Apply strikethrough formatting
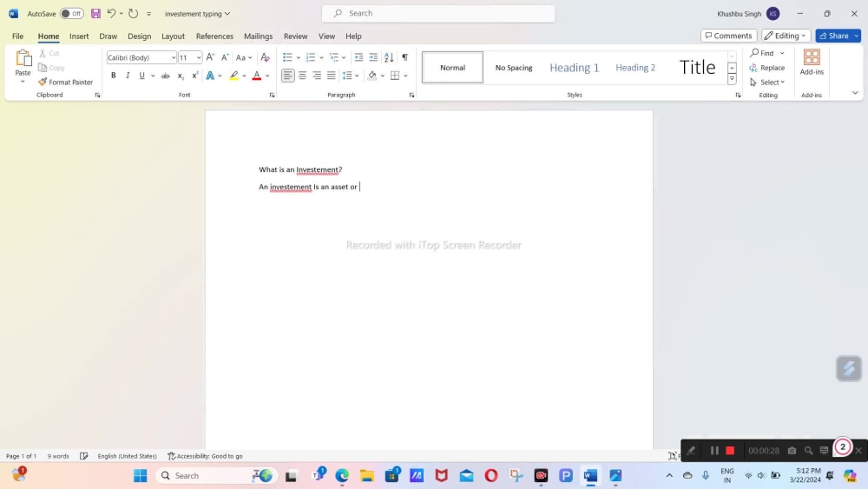Image resolution: width=868 pixels, height=489 pixels. [x=165, y=76]
